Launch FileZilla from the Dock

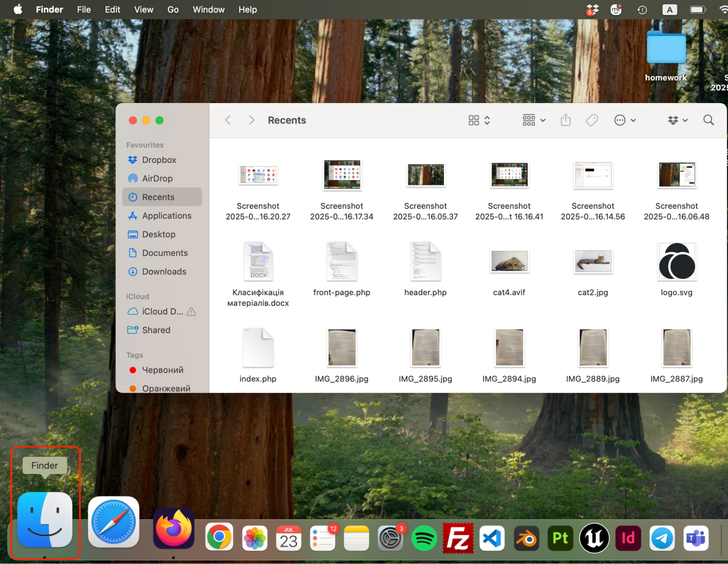[458, 538]
